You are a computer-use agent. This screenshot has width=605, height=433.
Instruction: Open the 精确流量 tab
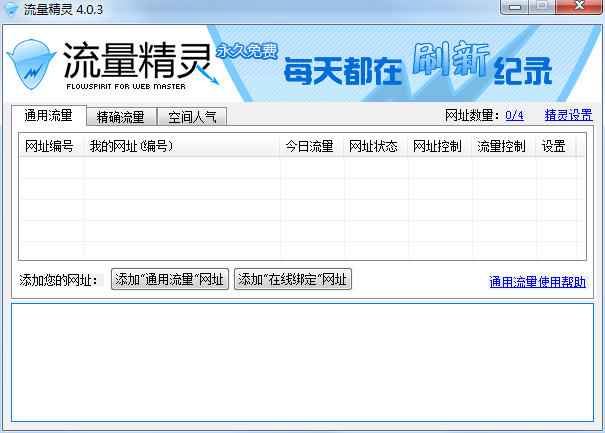coord(121,117)
